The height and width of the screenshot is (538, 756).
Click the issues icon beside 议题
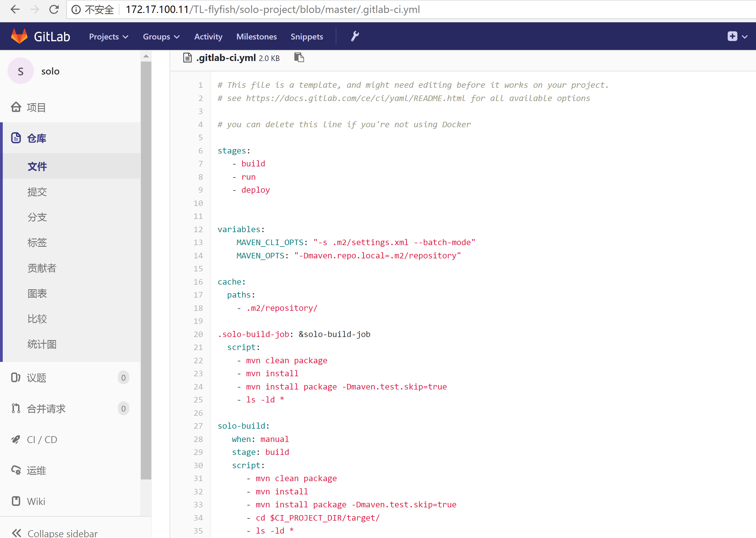click(x=15, y=377)
